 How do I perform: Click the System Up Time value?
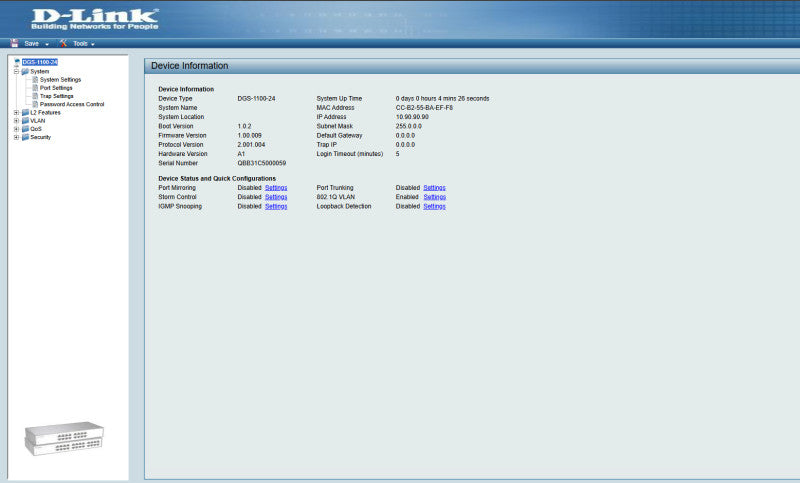click(x=442, y=98)
